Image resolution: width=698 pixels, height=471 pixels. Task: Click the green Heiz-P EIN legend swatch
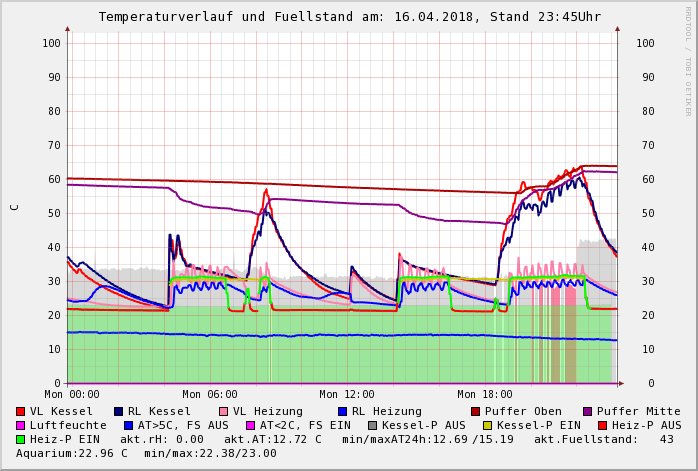pos(21,440)
